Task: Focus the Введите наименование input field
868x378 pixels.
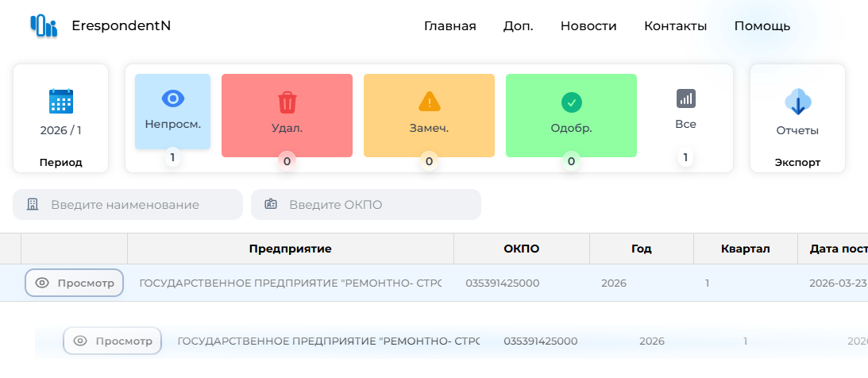Action: pos(128,205)
